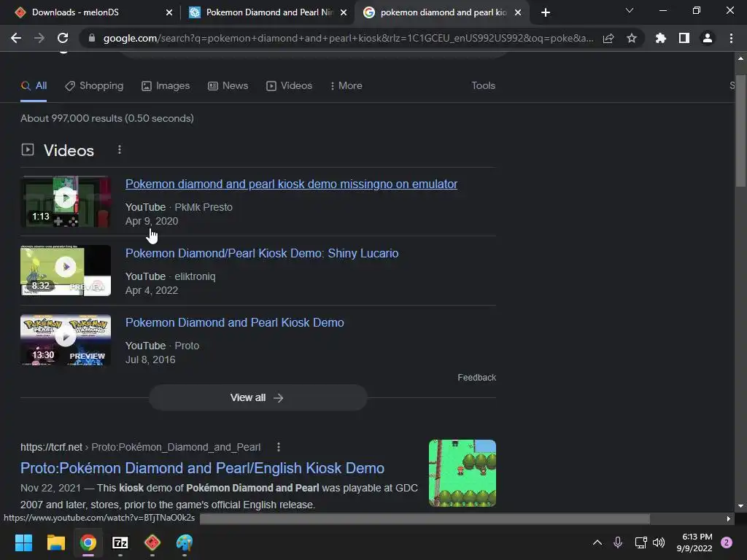Expand the More search filters menu
Image resolution: width=747 pixels, height=560 pixels.
[346, 86]
